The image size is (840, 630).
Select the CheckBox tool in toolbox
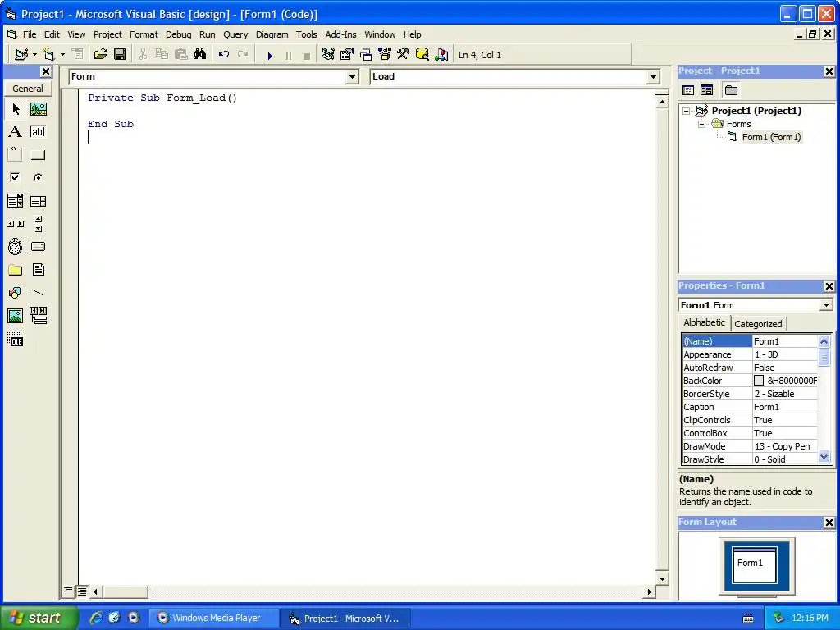(x=16, y=177)
